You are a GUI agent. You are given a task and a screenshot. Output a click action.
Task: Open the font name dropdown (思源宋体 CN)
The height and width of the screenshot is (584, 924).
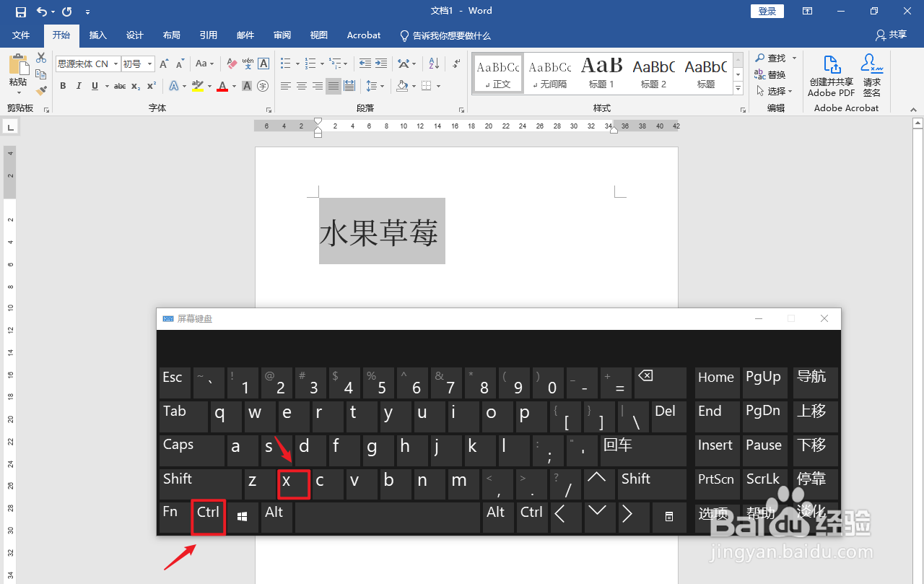click(x=115, y=64)
